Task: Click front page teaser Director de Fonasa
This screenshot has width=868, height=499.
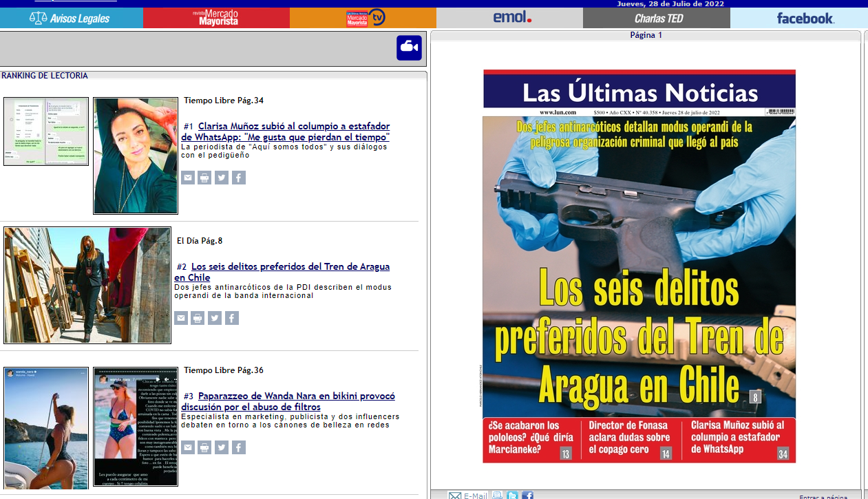Action: point(631,439)
